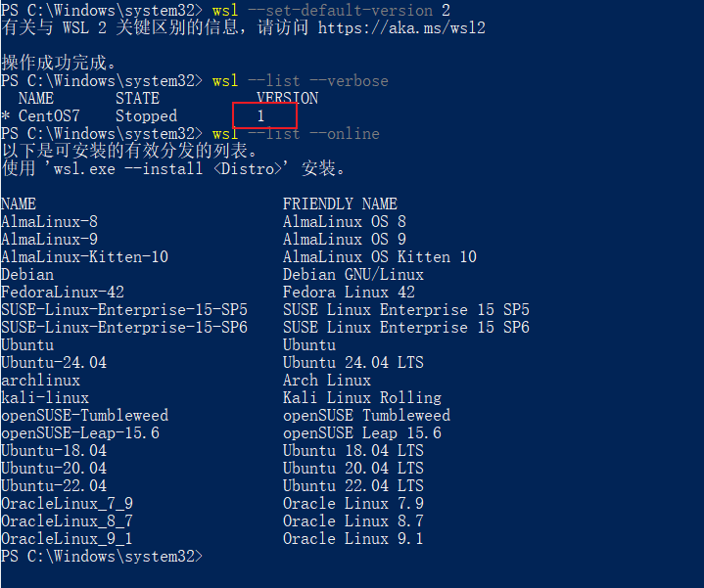The image size is (704, 588).
Task: Select the OracleLinux_9_1 entry
Action: [x=67, y=539]
